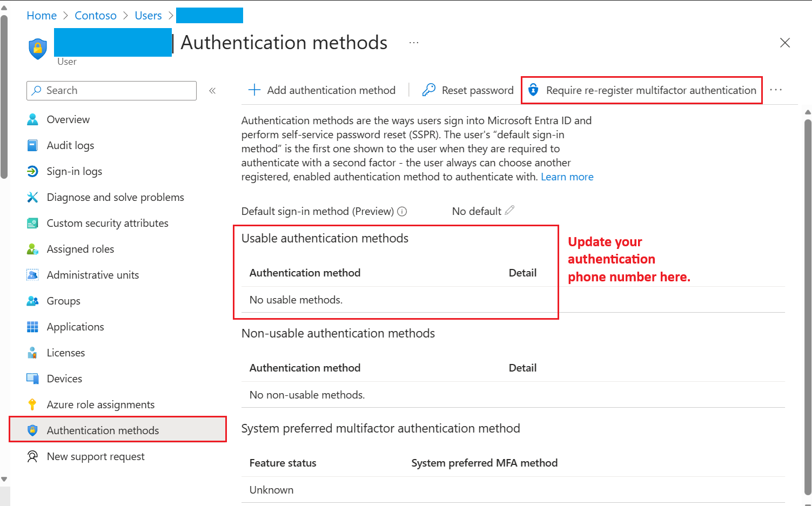Click the Administrative units icon

32,275
